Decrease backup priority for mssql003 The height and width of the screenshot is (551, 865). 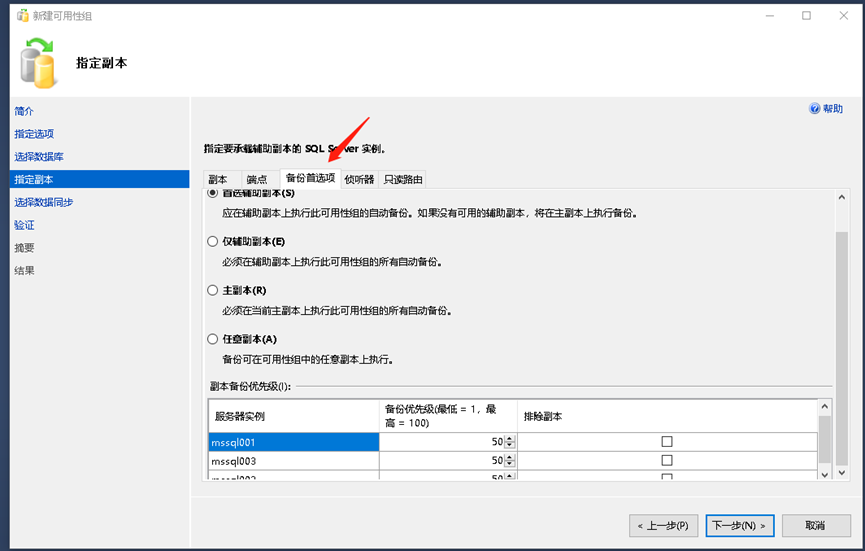(510, 464)
